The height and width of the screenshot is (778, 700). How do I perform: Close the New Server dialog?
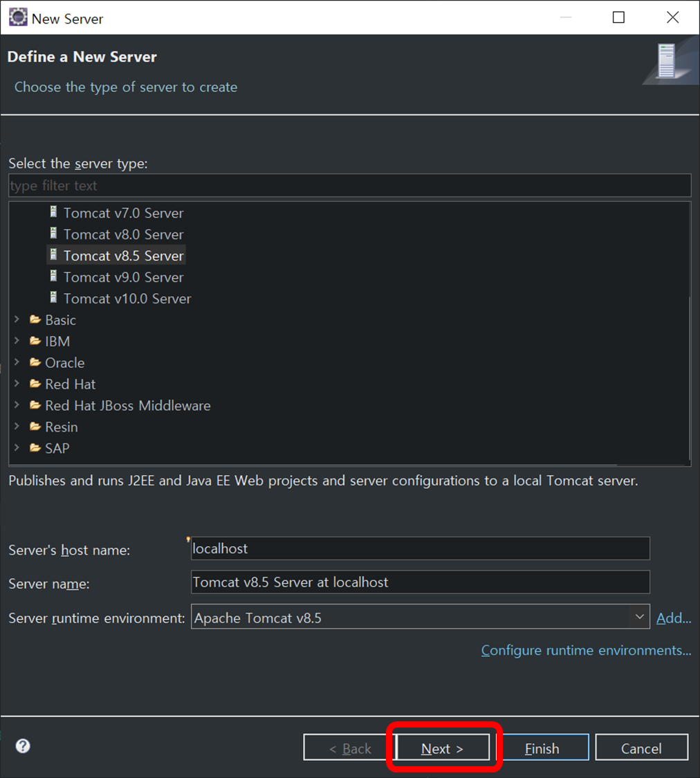(x=673, y=17)
